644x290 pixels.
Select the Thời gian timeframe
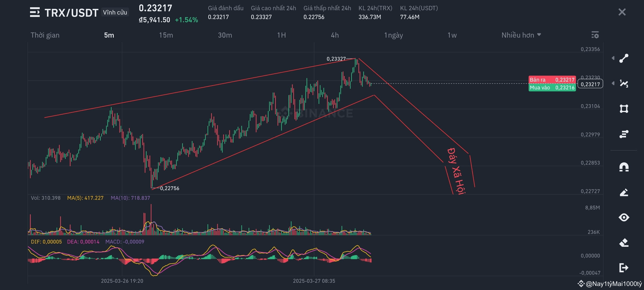tap(45, 35)
